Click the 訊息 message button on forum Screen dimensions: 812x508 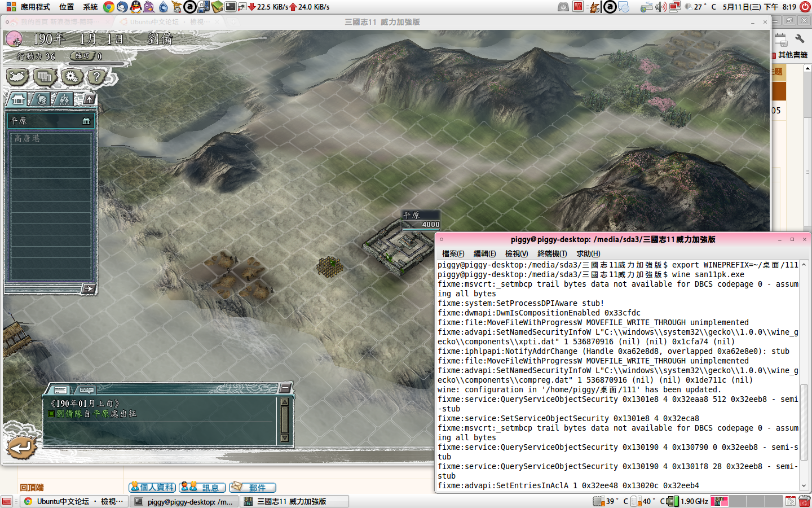[202, 487]
